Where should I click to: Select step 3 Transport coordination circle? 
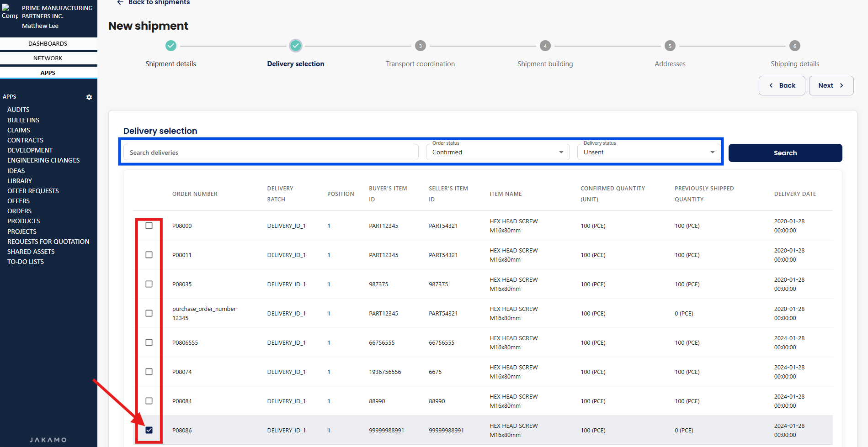420,46
